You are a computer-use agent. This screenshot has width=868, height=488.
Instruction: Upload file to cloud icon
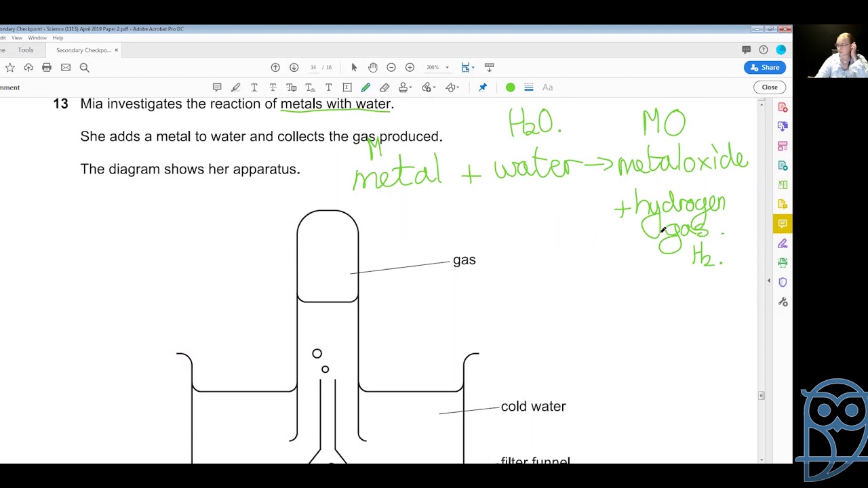pyautogui.click(x=28, y=67)
